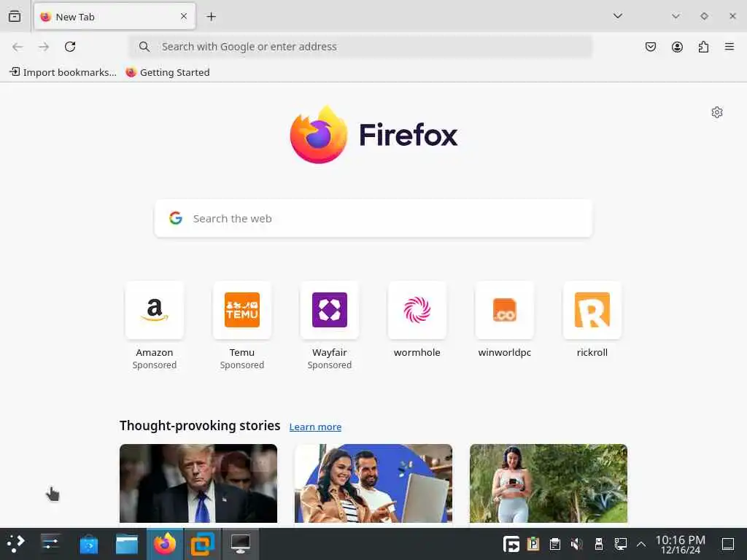This screenshot has width=747, height=560.
Task: Open the Extensions puzzle icon
Action: click(x=703, y=47)
